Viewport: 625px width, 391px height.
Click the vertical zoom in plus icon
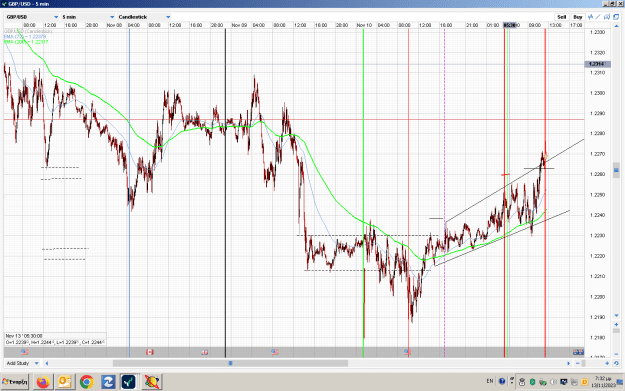click(616, 324)
